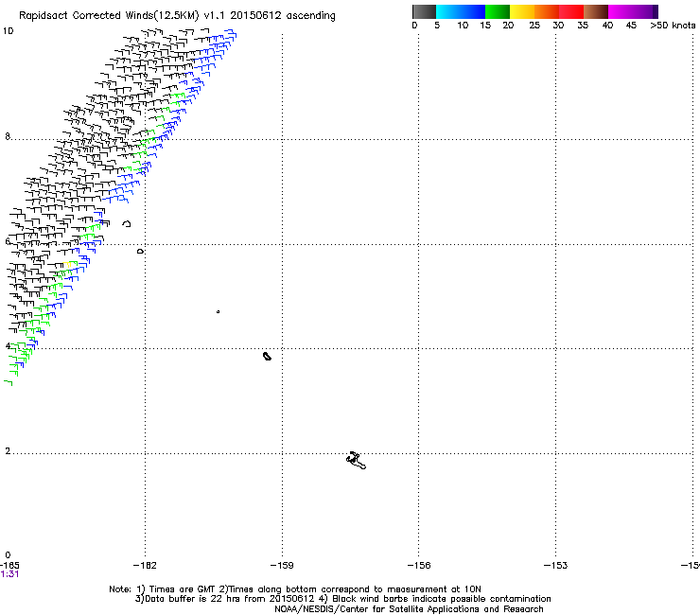Screen dimensions: 700x615
Task: Click the brown 35-40 knots color band
Action: coord(596,11)
